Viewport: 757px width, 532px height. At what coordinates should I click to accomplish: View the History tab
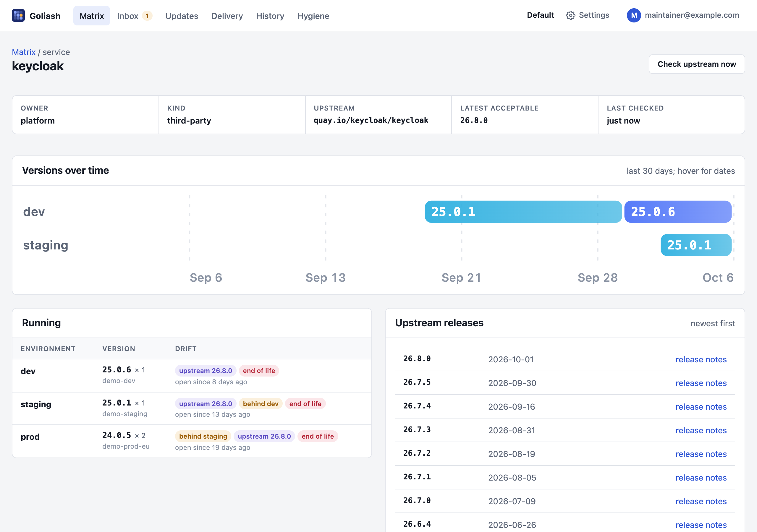(270, 16)
